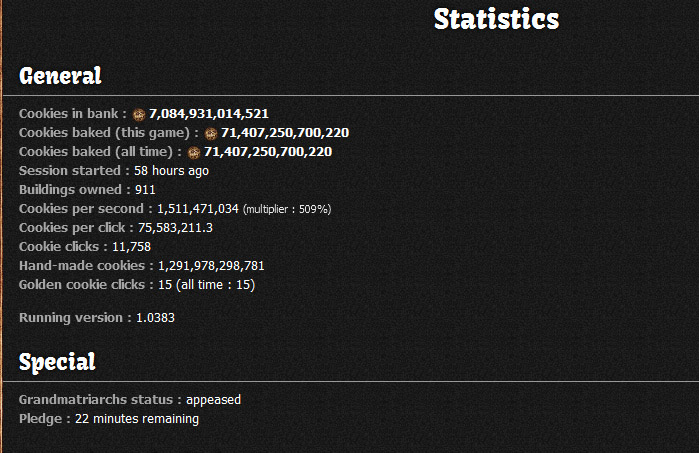Click the cookies per second value 1,511,471,034
The image size is (699, 453).
click(198, 209)
